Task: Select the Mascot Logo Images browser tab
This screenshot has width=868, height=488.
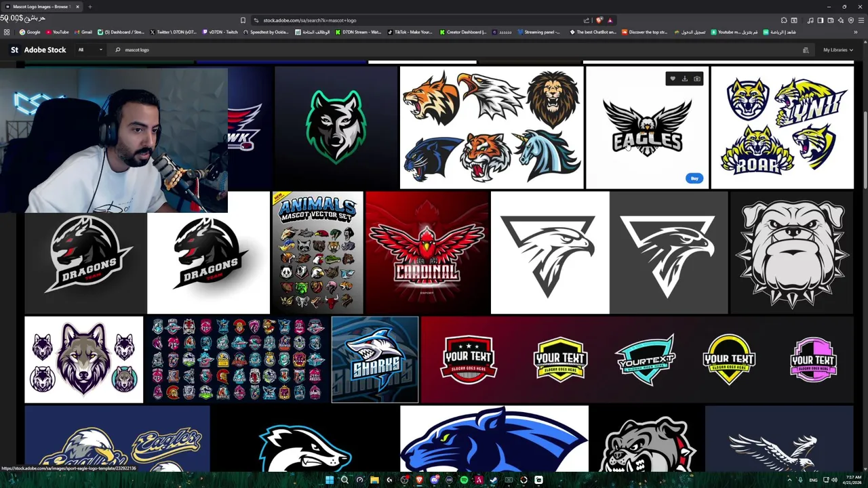Action: click(41, 7)
